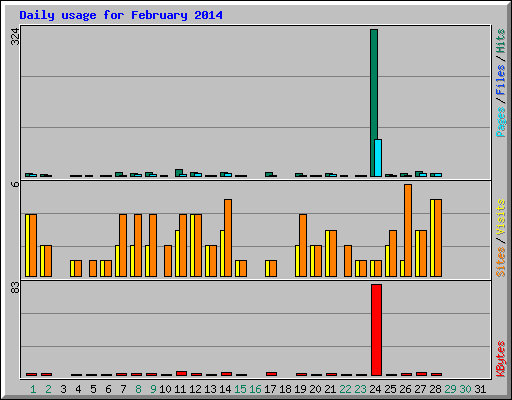Click the 'Daily usage for February 2014' title

(121, 15)
